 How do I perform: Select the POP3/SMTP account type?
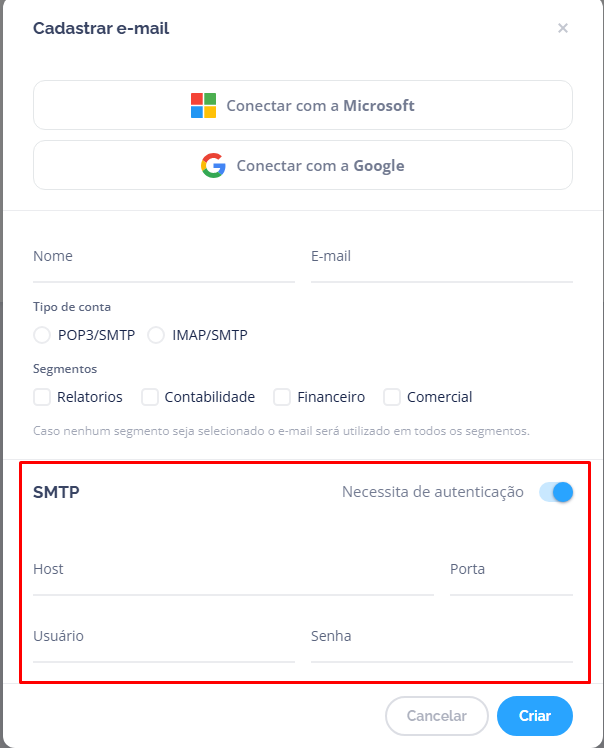click(x=42, y=336)
